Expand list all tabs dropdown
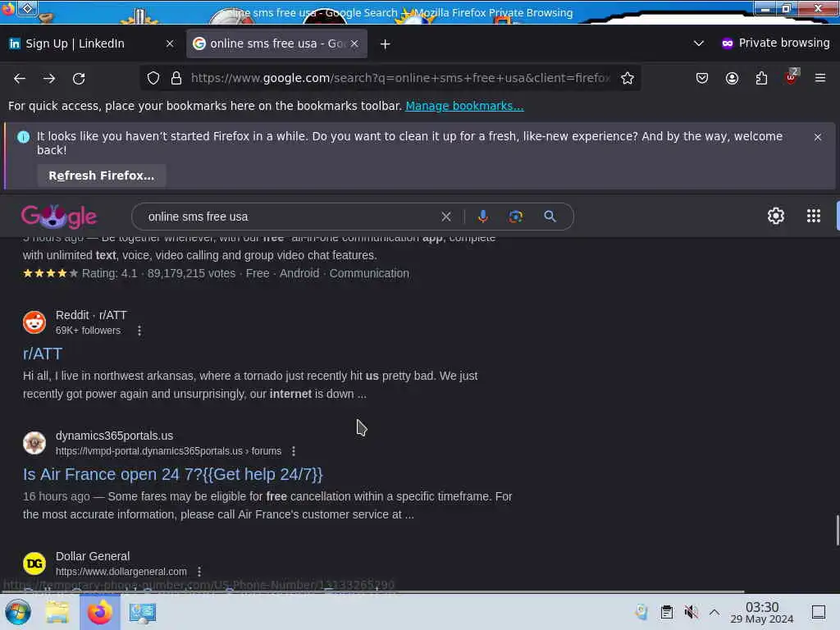The image size is (840, 630). pyautogui.click(x=698, y=43)
